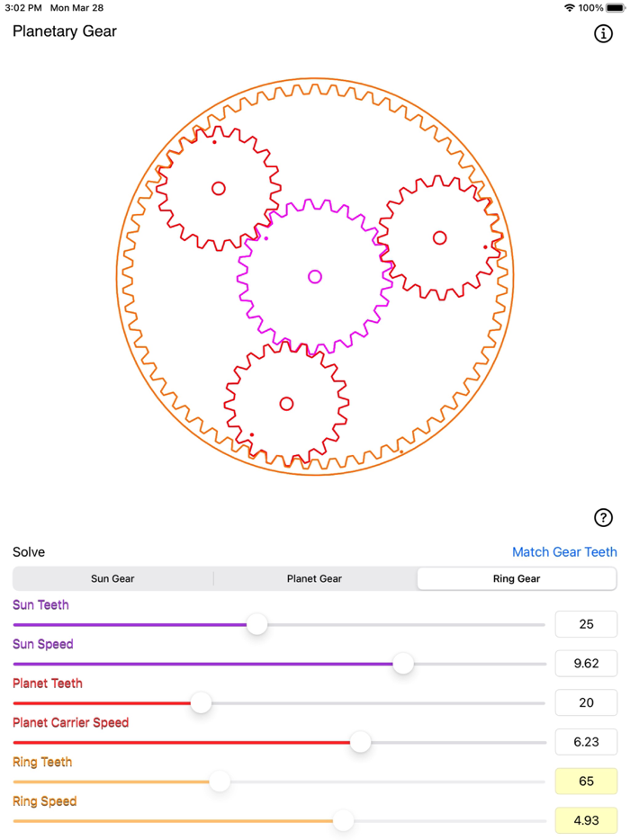The width and height of the screenshot is (630, 840).
Task: Click the Sun Teeth slider handle
Action: tap(256, 624)
